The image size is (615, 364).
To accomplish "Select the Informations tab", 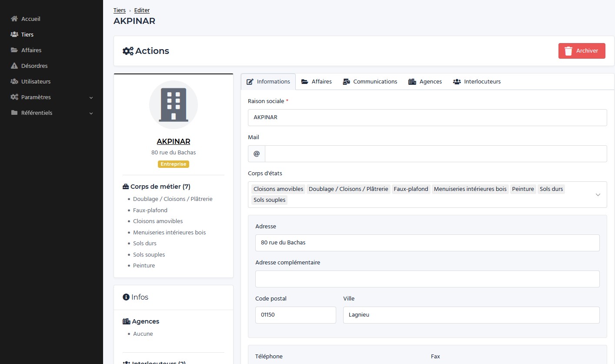I will click(268, 82).
